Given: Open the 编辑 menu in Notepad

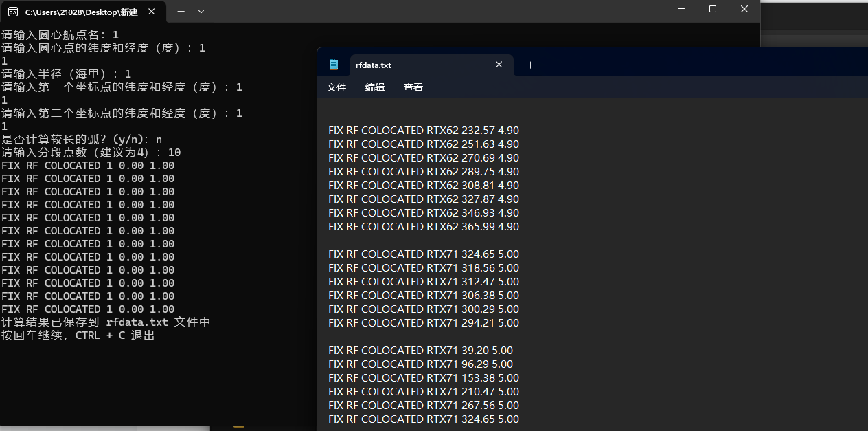Looking at the screenshot, I should (x=375, y=87).
